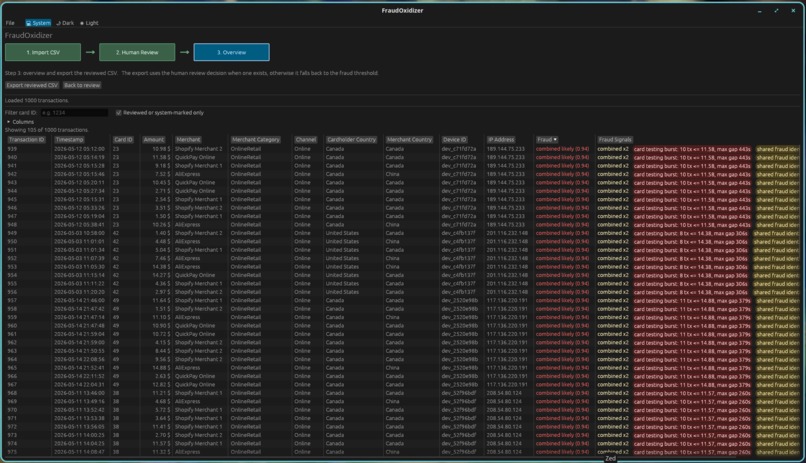The width and height of the screenshot is (806, 463).
Task: Click the Device ID column header
Action: tap(454, 140)
